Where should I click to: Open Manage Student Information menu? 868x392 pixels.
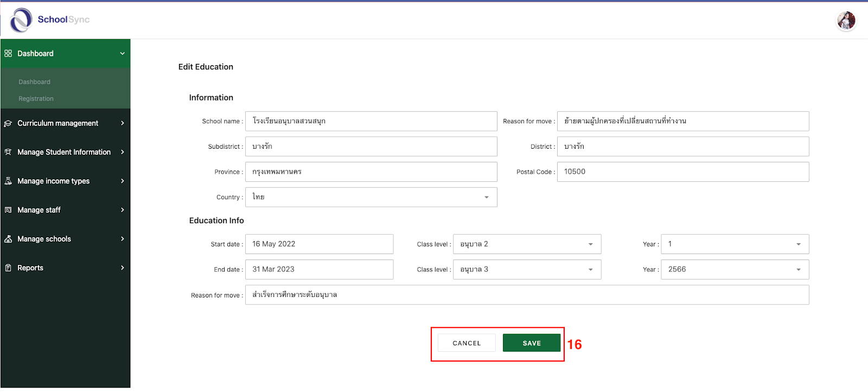click(65, 152)
